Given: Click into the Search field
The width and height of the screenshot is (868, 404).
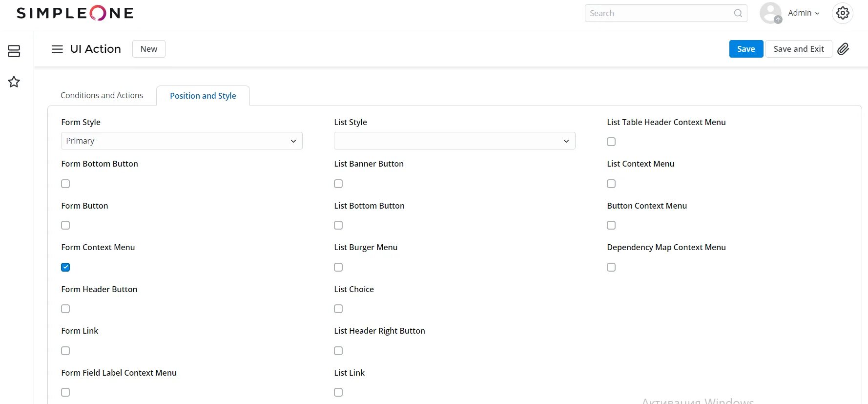Looking at the screenshot, I should (x=659, y=13).
